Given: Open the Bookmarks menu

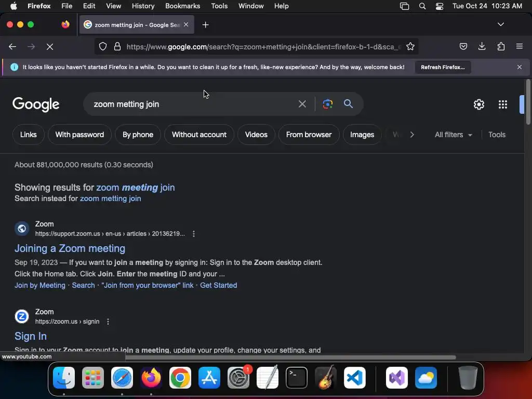Looking at the screenshot, I should tap(182, 6).
